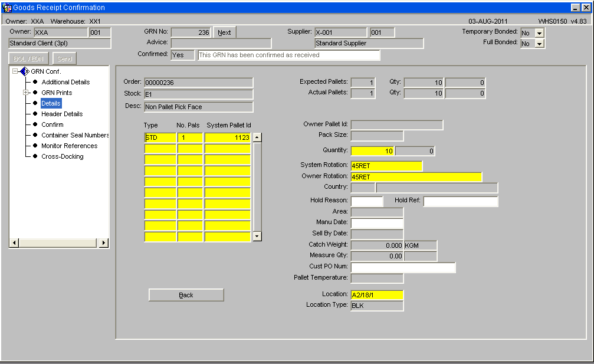Click the Owner Pallet Id field
This screenshot has height=364, width=594.
click(397, 125)
